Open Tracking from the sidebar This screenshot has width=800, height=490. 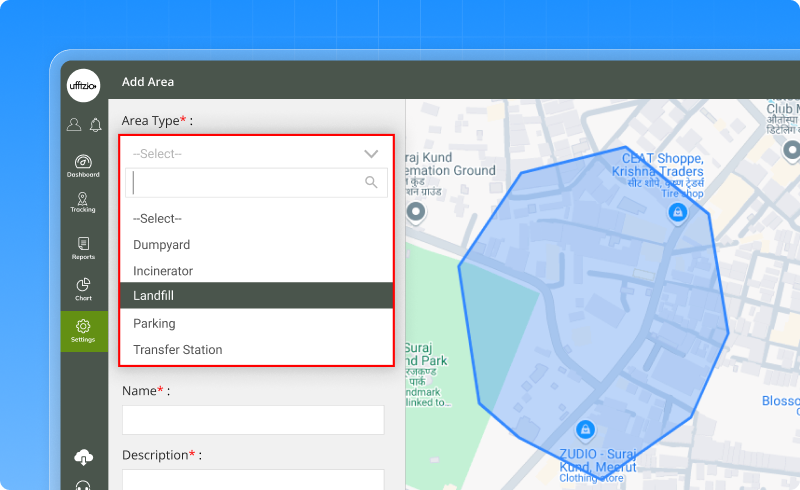[83, 202]
